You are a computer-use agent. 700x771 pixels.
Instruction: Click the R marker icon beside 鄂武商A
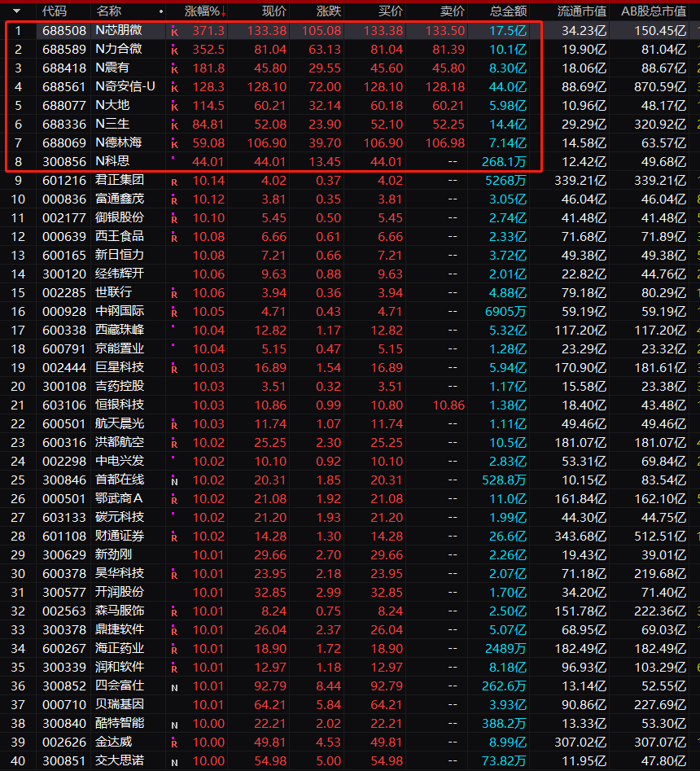coord(174,500)
